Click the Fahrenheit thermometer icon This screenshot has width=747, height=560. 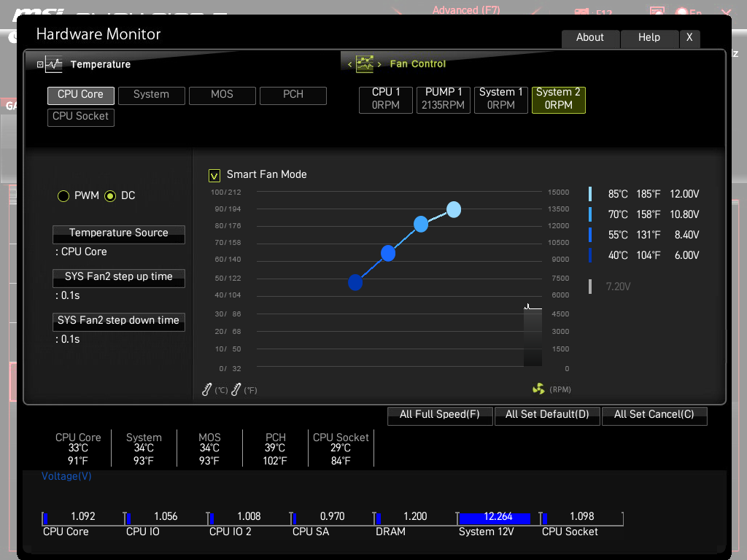(236, 389)
